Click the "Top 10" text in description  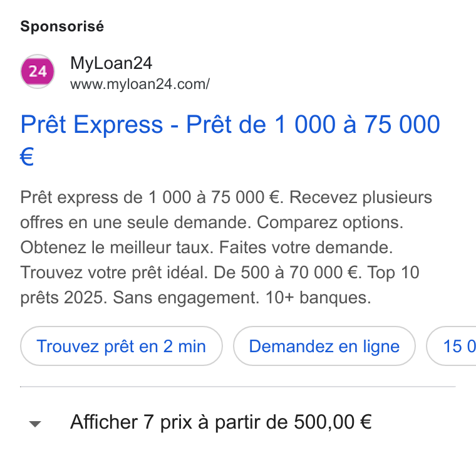393,272
